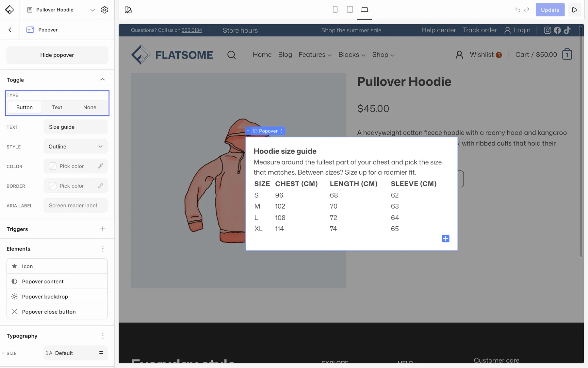Click the Size guide text input
The height and width of the screenshot is (368, 588).
[x=76, y=127]
